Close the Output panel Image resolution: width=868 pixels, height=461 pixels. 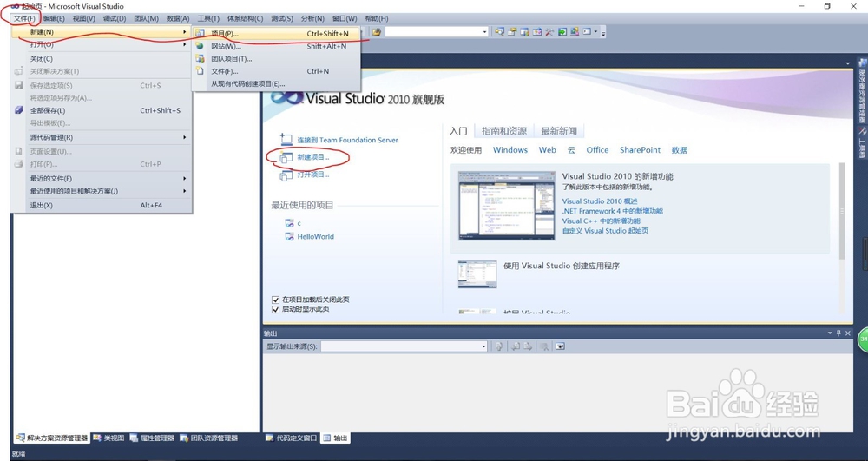[x=847, y=333]
